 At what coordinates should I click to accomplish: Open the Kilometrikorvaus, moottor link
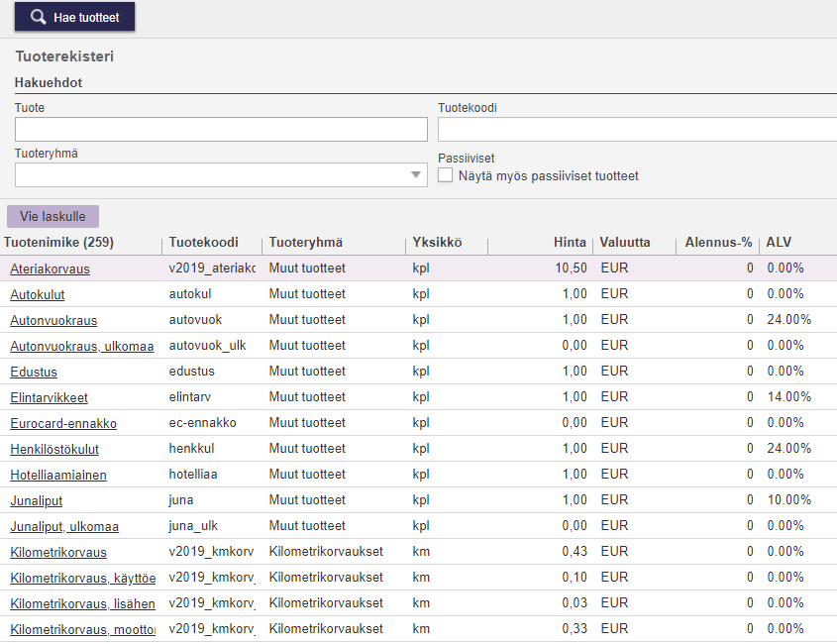pyautogui.click(x=83, y=629)
